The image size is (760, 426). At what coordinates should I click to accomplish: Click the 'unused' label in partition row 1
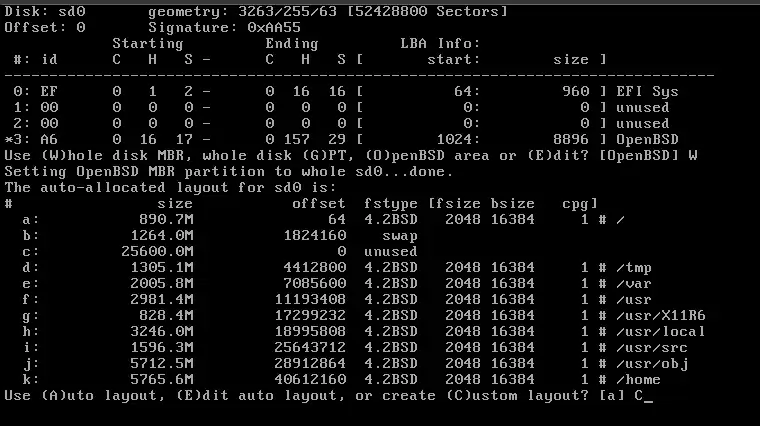point(643,107)
